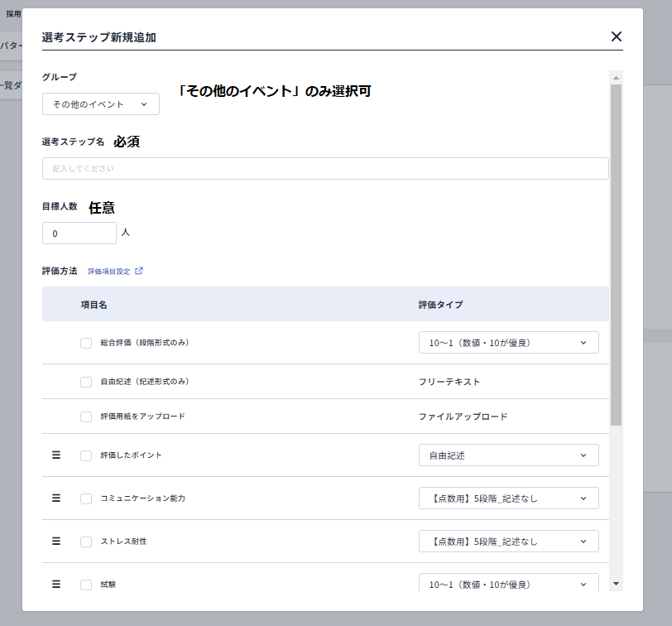Click the scrollbar up arrow icon
Screen dimensions: 672x626
tap(616, 79)
